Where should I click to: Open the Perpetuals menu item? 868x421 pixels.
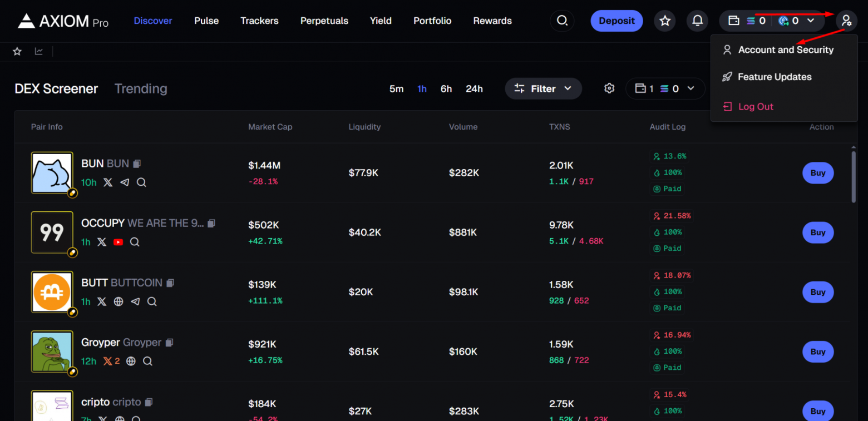[x=324, y=21]
